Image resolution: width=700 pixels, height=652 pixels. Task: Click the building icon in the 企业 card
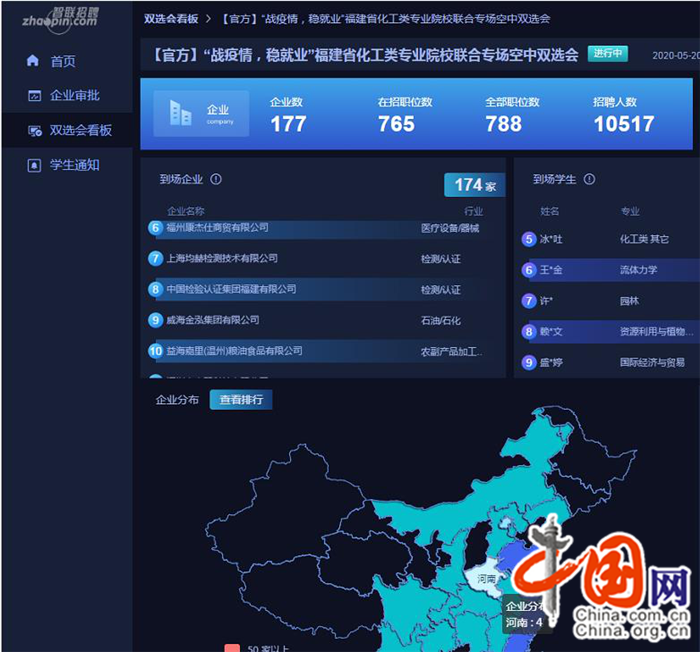[x=181, y=114]
